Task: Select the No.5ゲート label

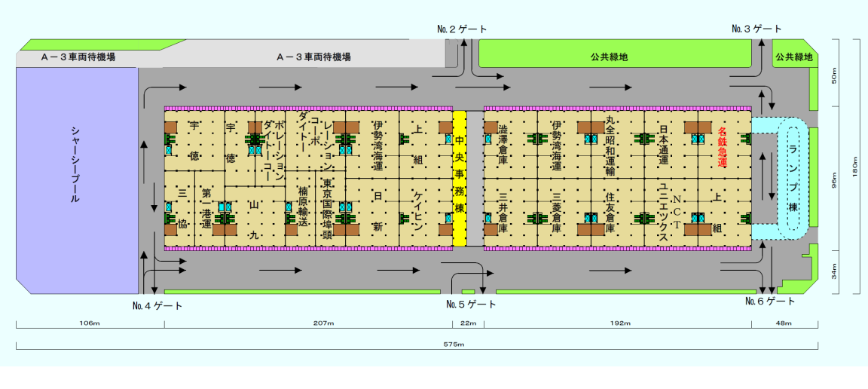Action: click(x=471, y=305)
